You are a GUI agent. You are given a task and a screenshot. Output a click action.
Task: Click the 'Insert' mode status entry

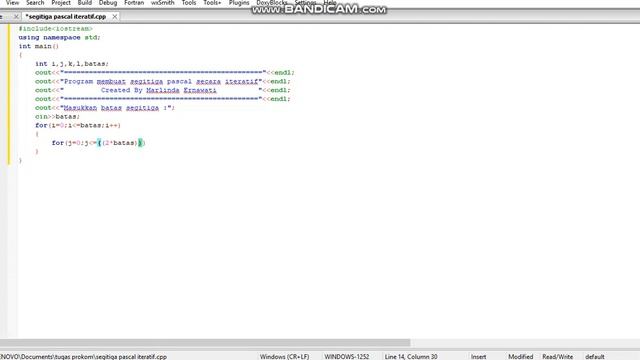[478, 357]
